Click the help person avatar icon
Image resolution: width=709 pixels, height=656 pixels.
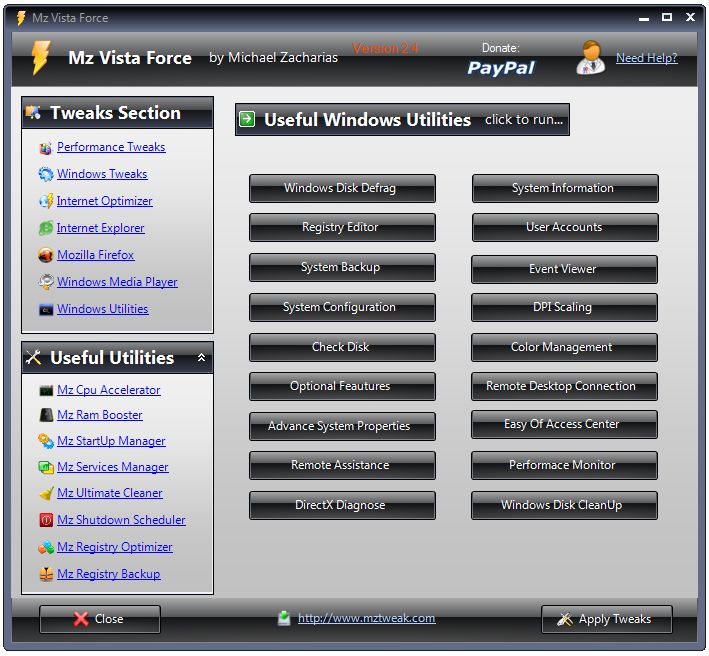[591, 57]
